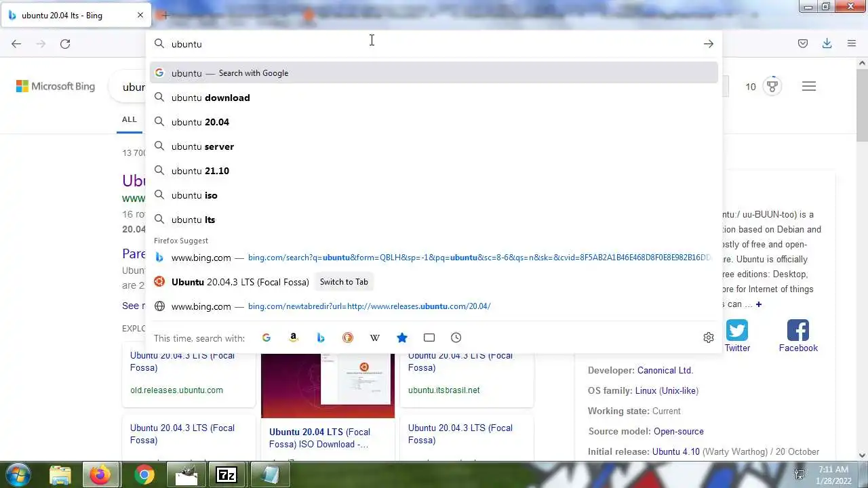Open the bing.com/search?q=ubuntu history suggestion

[x=434, y=258]
